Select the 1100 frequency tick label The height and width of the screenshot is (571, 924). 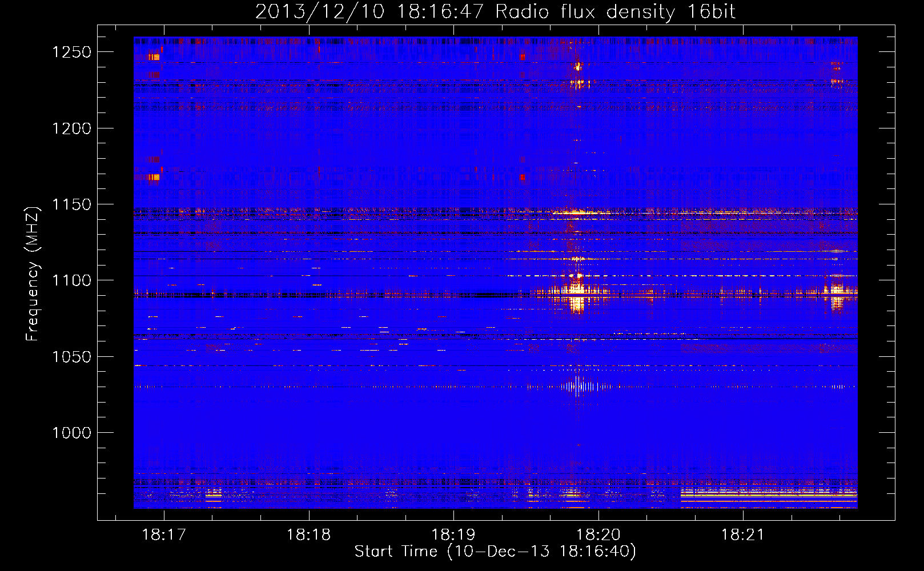click(71, 280)
